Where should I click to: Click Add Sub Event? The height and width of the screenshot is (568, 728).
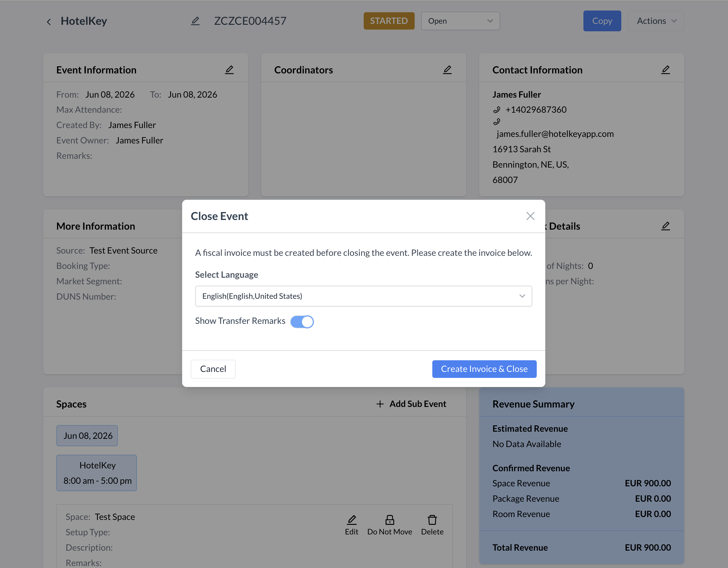411,404
